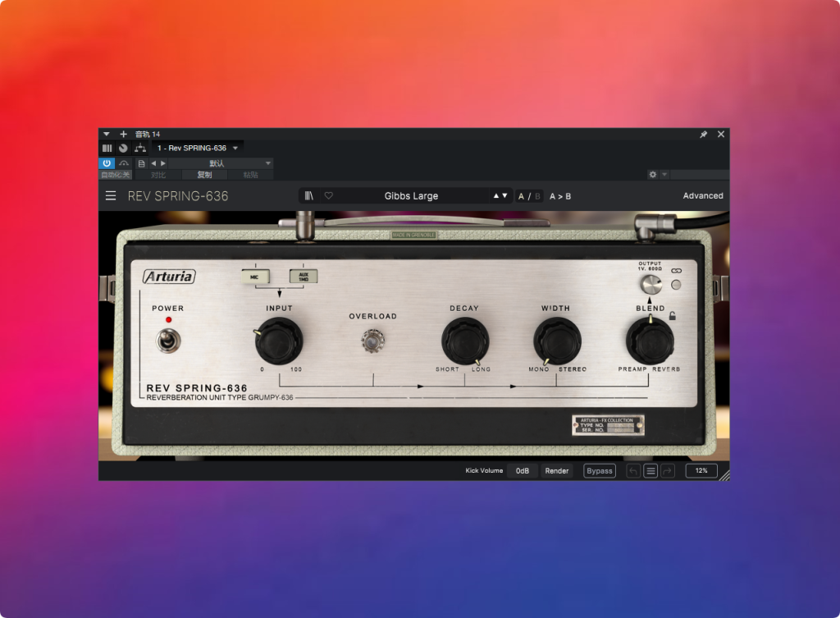Click the empty field beside the gear dropdown
Viewport: 840px width, 618px height.
(x=699, y=175)
